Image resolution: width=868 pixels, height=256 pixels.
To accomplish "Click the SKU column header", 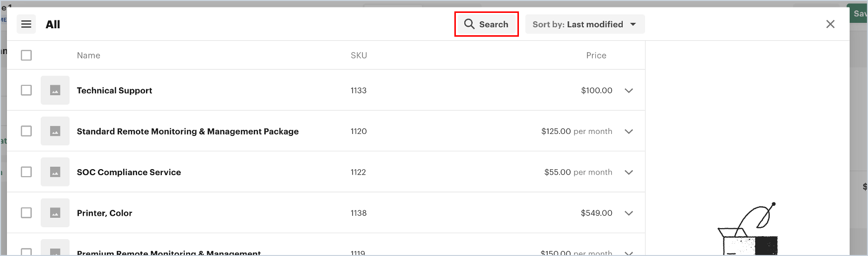I will 359,56.
